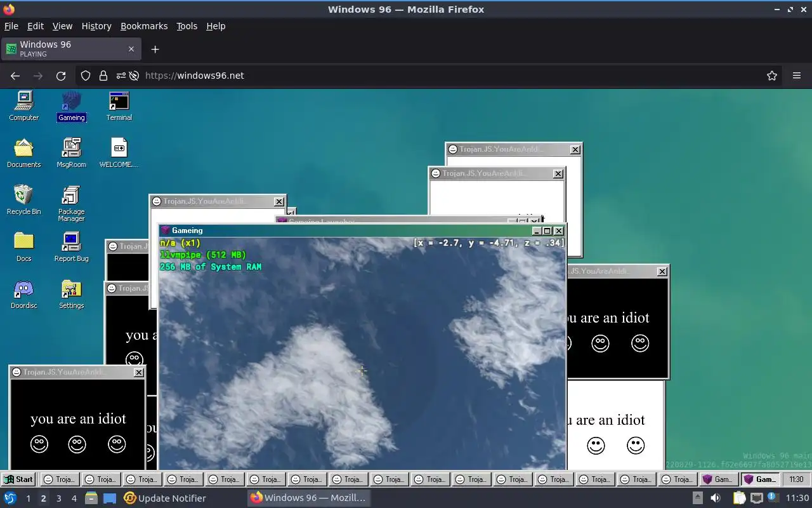This screenshot has width=812, height=508.
Task: Select the Gameing desktop shortcut
Action: pyautogui.click(x=72, y=106)
